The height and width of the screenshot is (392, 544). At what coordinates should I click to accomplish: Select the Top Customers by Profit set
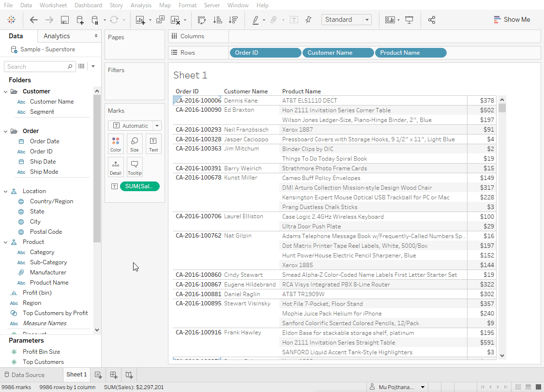coord(55,313)
